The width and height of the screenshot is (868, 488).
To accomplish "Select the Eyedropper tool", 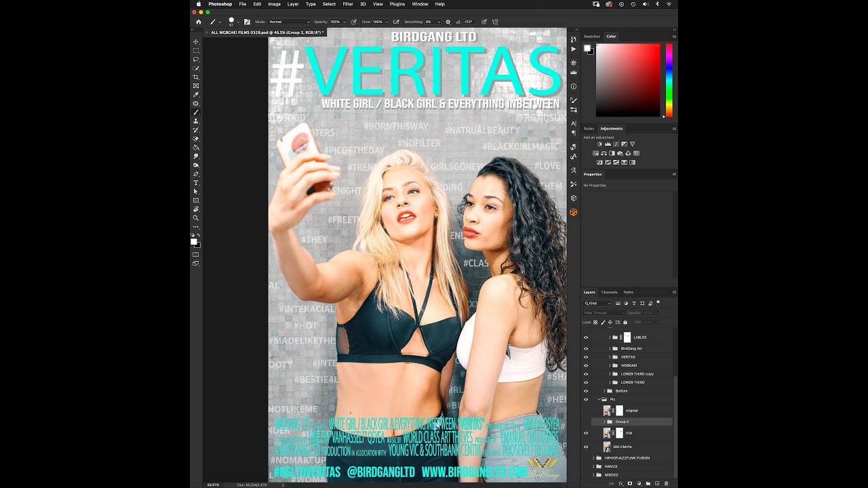I will coord(196,95).
